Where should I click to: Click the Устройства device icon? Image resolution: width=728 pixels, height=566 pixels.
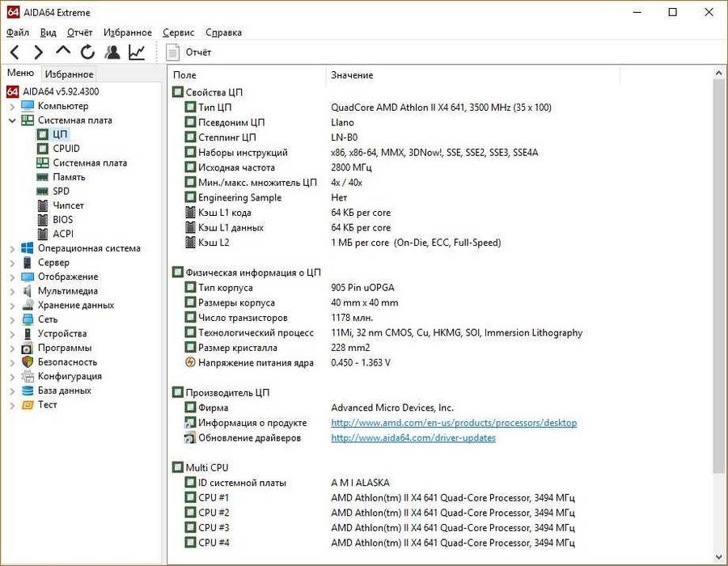[x=28, y=334]
